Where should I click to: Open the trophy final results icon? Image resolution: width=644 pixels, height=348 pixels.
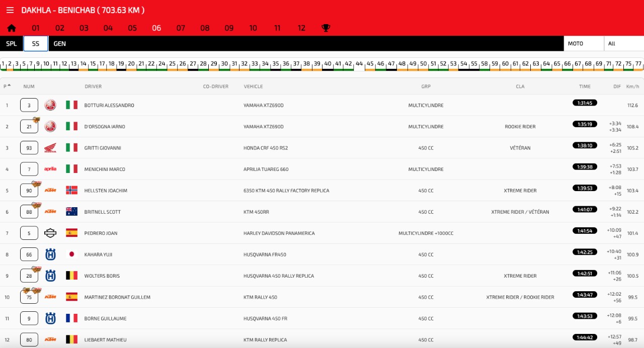[326, 28]
